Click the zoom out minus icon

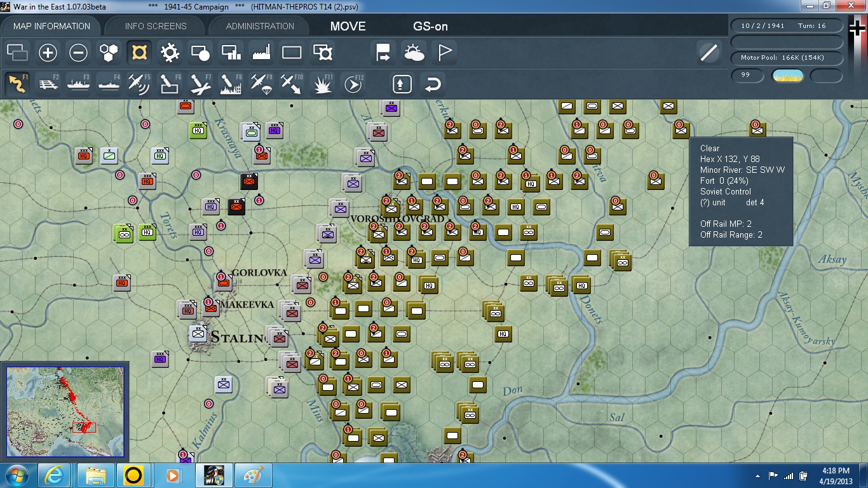coord(78,53)
